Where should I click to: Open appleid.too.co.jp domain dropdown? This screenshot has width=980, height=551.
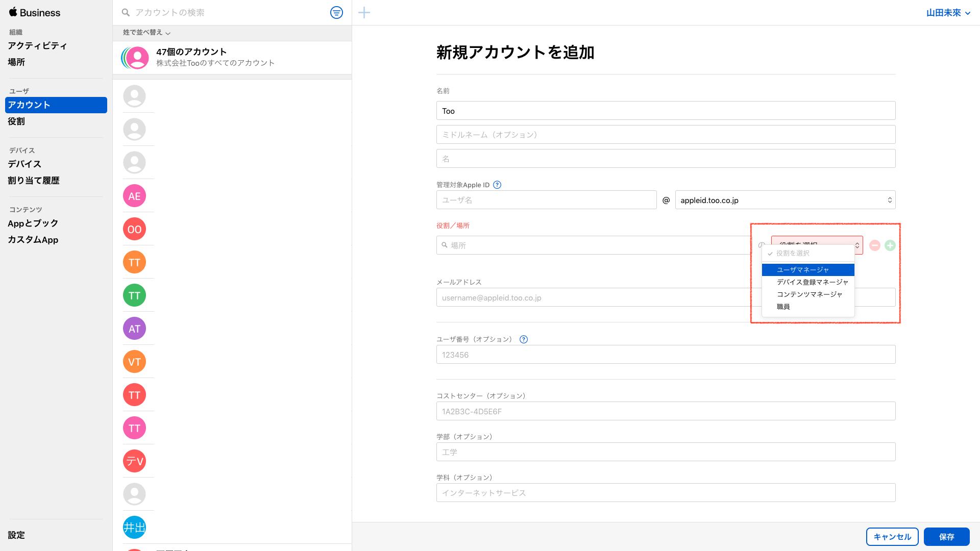point(785,200)
